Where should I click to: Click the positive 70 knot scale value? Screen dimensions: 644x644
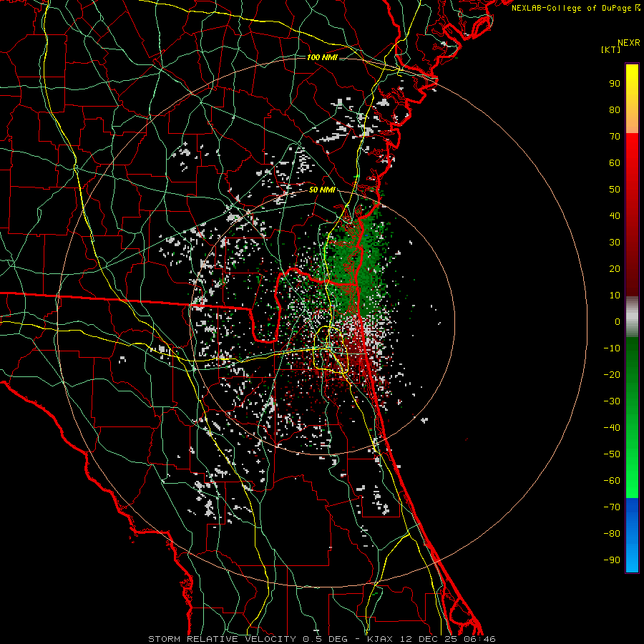tap(615, 137)
